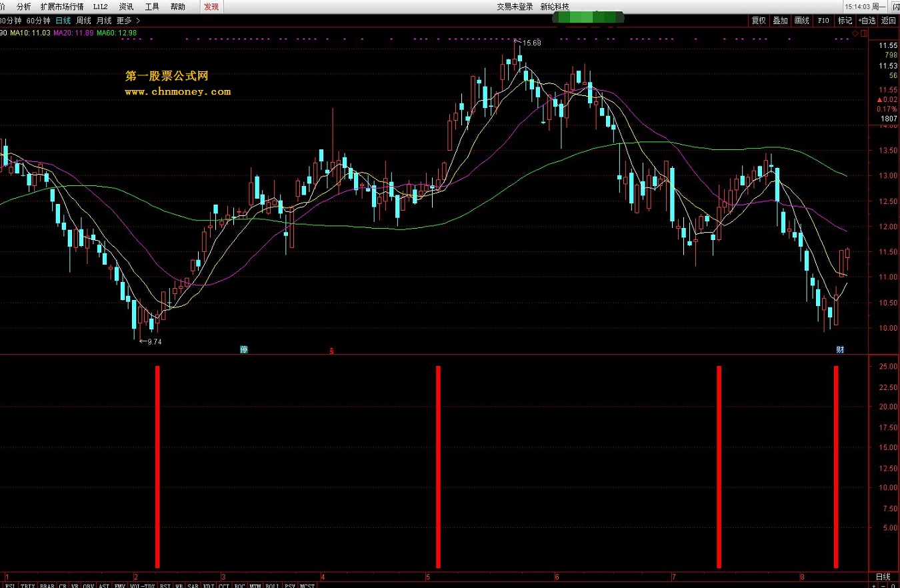The width and height of the screenshot is (900, 588).
Task: Select the KDJ indicator tab
Action: click(208, 585)
